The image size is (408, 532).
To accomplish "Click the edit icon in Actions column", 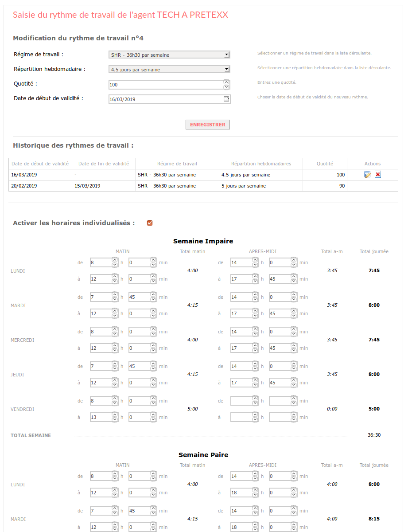I will 367,175.
